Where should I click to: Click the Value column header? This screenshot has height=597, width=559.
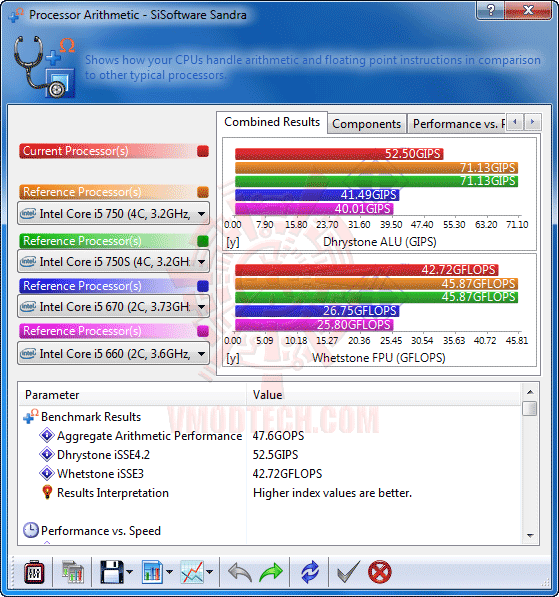click(383, 395)
